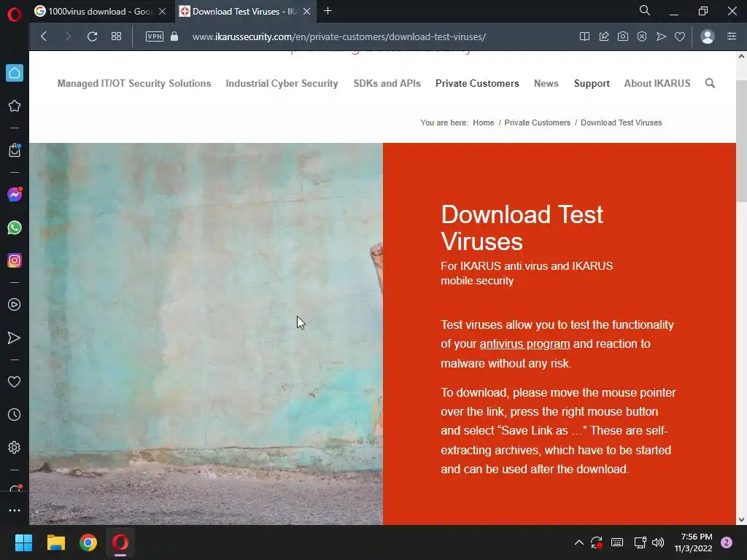This screenshot has width=747, height=560.
Task: Reload the current page
Action: coord(92,36)
